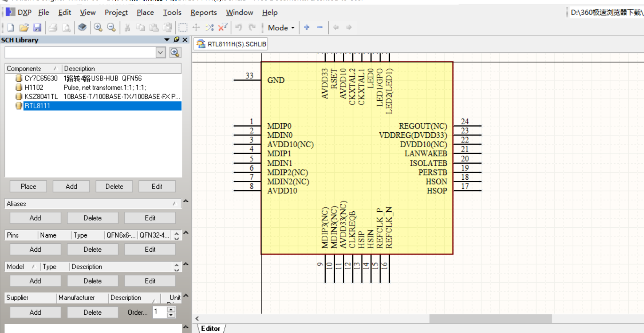The width and height of the screenshot is (644, 333).
Task: Click the magnifier button beside search field
Action: point(175,53)
